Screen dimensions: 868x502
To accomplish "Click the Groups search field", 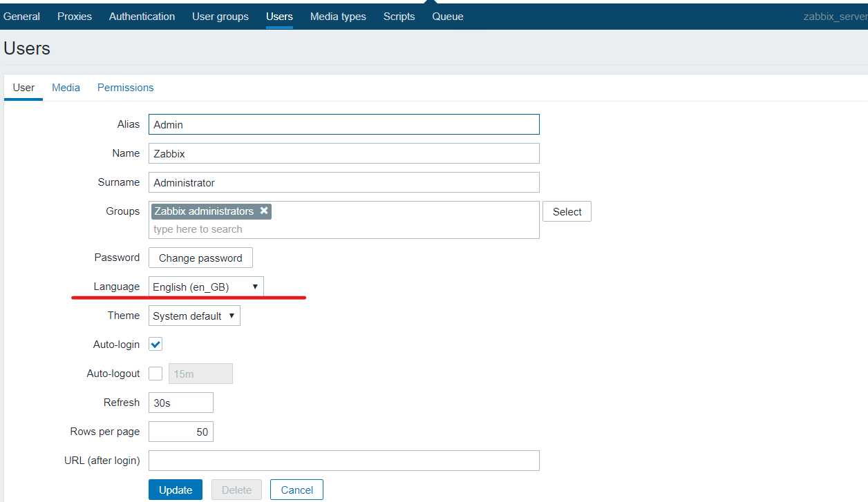I will pos(343,229).
